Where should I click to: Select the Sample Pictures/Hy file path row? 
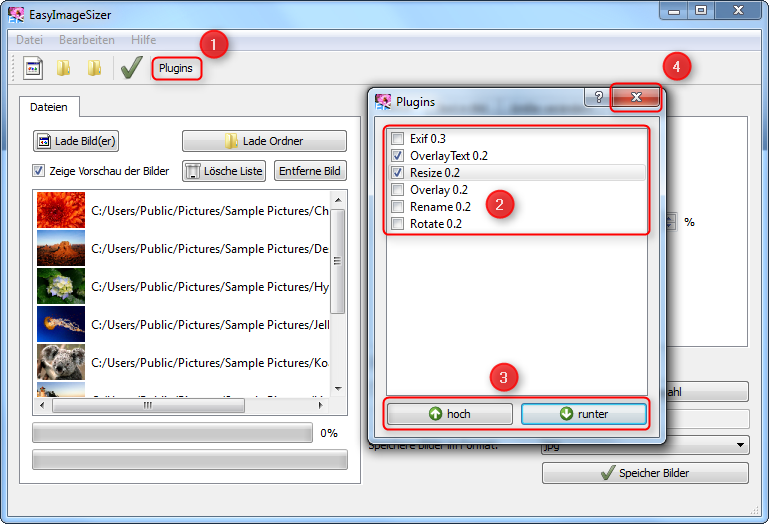182,286
